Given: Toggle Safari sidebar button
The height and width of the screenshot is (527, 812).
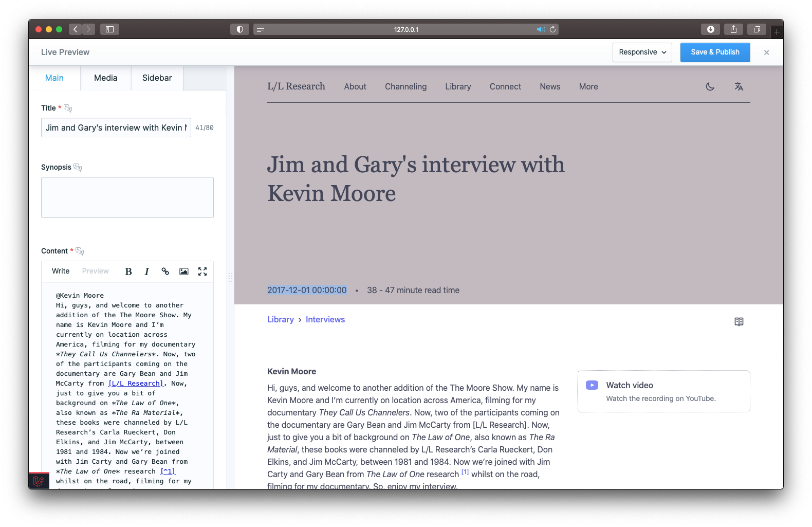Looking at the screenshot, I should click(x=109, y=29).
